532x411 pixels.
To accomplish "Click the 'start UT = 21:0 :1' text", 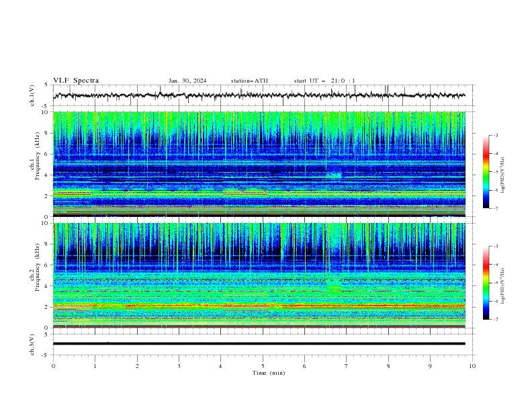I will tap(324, 81).
